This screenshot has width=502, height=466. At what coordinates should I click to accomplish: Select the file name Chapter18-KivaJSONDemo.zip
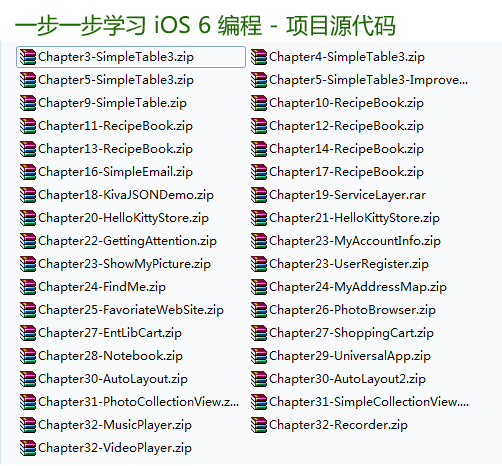[126, 195]
